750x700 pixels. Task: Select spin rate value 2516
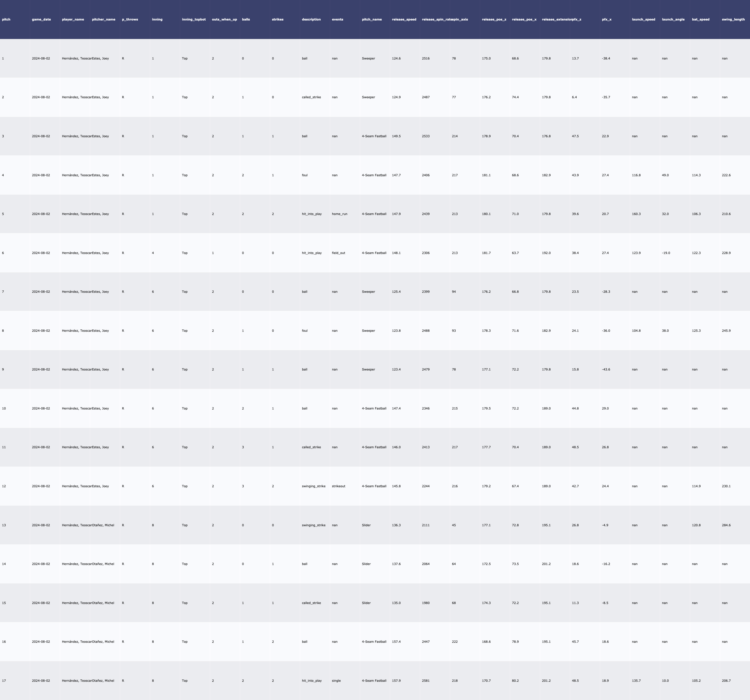[425, 58]
